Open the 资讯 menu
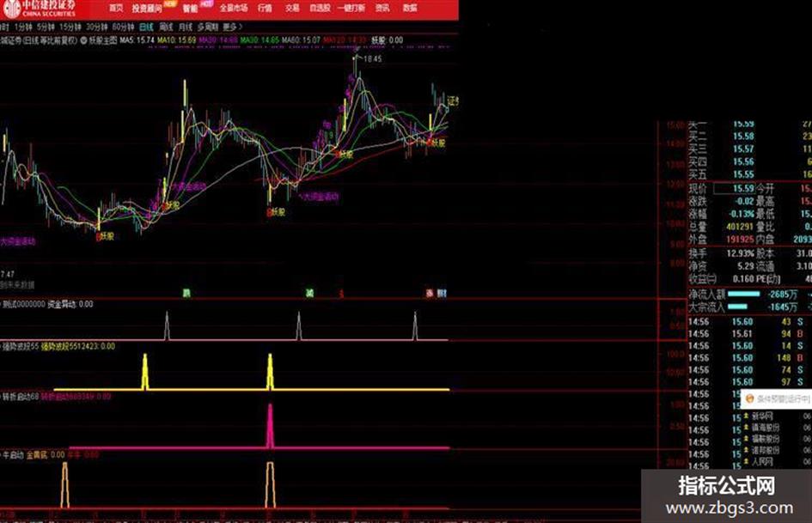Screen dimensions: 812x523 pyautogui.click(x=382, y=9)
